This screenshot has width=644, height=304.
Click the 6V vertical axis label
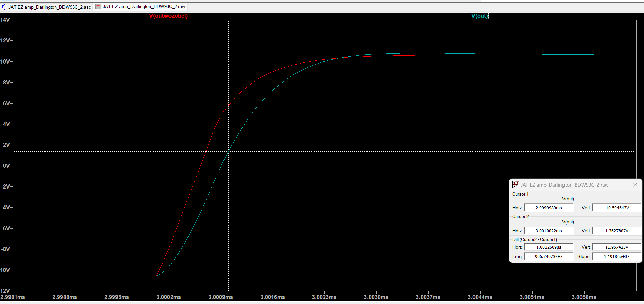[x=6, y=103]
